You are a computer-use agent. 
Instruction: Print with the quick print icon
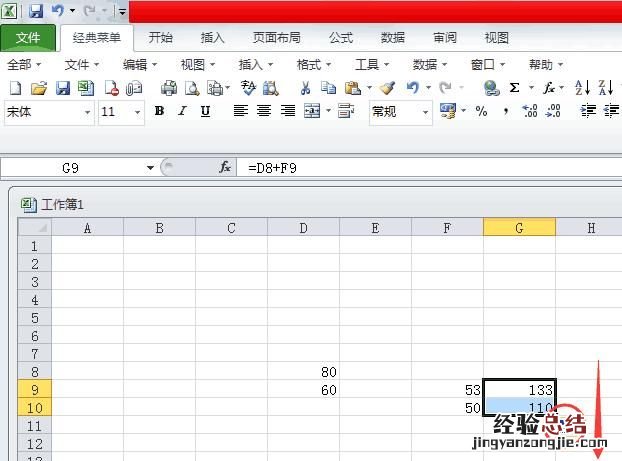click(169, 88)
